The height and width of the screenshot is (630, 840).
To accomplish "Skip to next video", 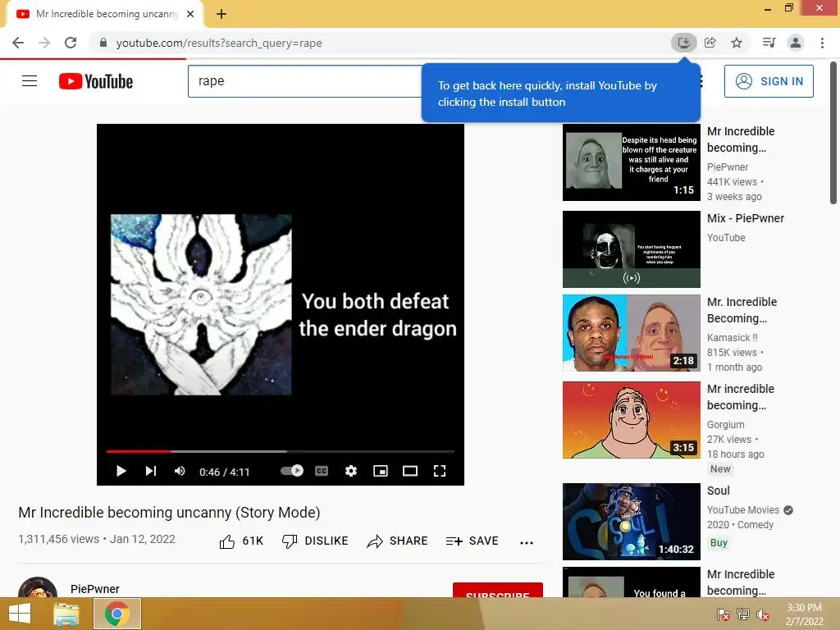I will (151, 471).
